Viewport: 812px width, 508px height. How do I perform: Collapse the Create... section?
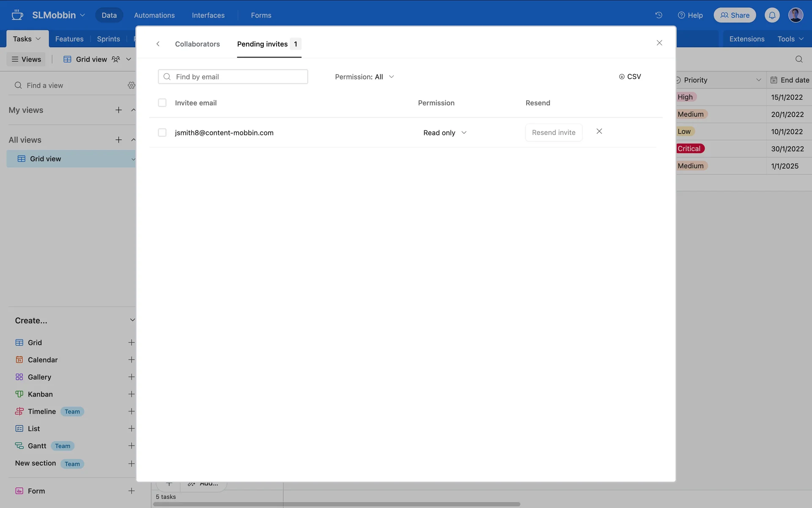click(x=132, y=320)
